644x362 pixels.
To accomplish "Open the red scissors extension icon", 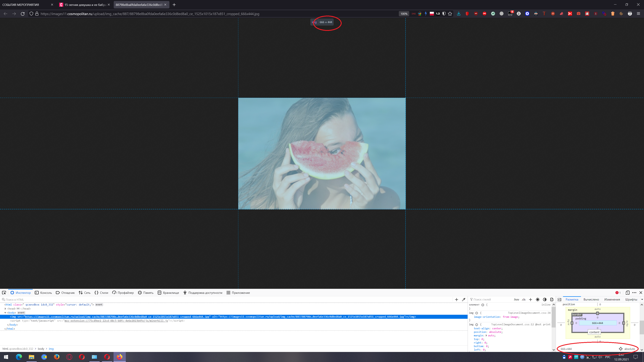I will 570,14.
